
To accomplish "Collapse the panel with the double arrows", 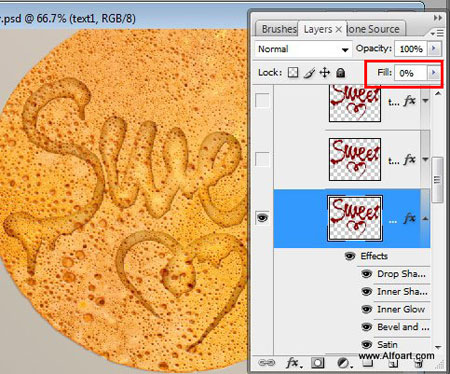I will click(438, 18).
